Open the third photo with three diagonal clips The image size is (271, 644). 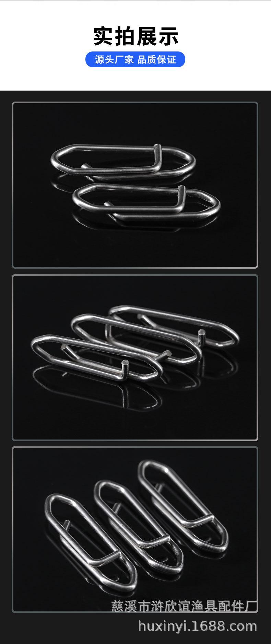click(135, 529)
